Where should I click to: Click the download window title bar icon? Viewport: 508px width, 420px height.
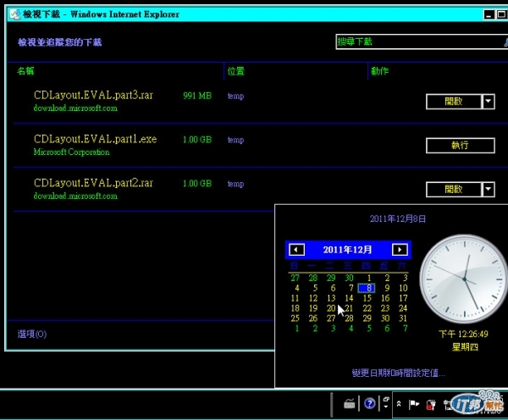(14, 14)
